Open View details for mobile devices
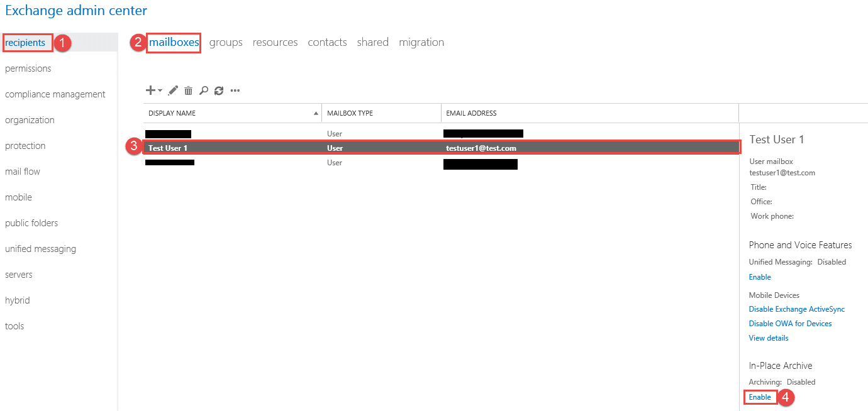 (769, 338)
